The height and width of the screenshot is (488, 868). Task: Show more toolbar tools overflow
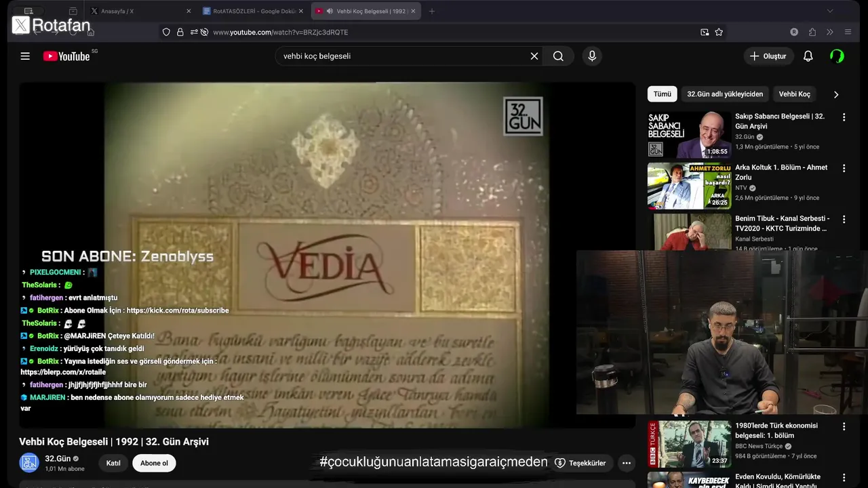click(x=829, y=32)
